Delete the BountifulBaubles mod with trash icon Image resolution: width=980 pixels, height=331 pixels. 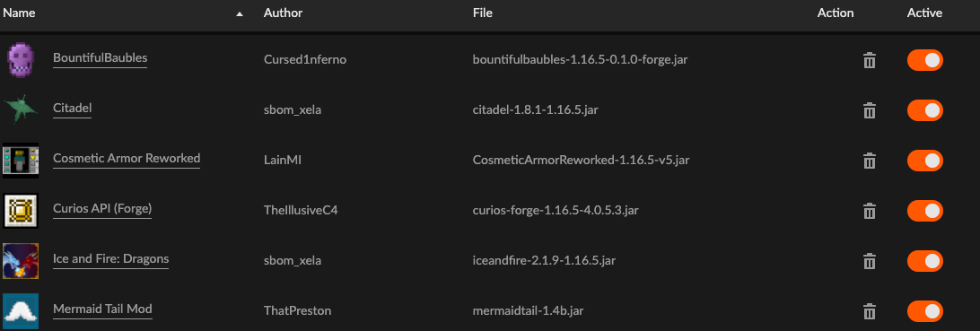[869, 61]
